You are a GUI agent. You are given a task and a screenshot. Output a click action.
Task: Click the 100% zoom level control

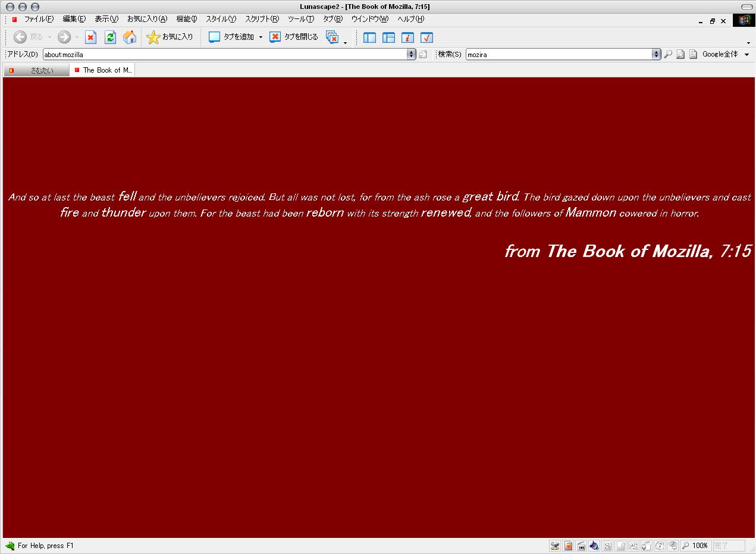(696, 546)
